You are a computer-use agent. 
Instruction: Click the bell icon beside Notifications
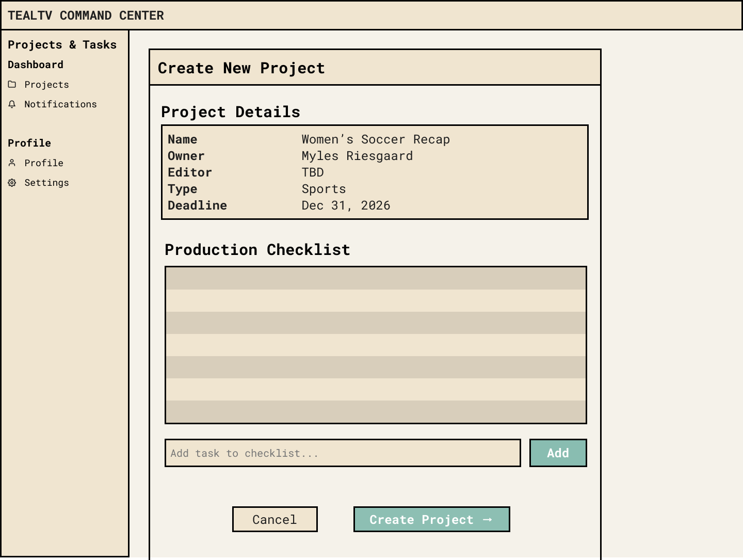tap(12, 104)
